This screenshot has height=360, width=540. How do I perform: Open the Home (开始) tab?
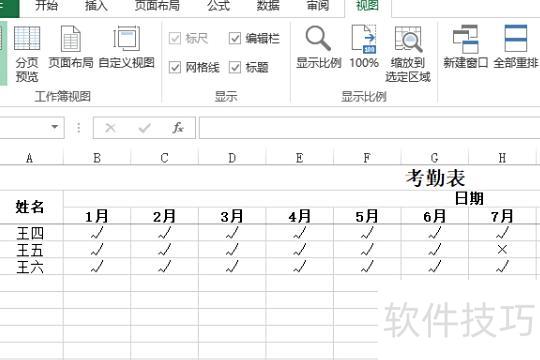coord(46,6)
